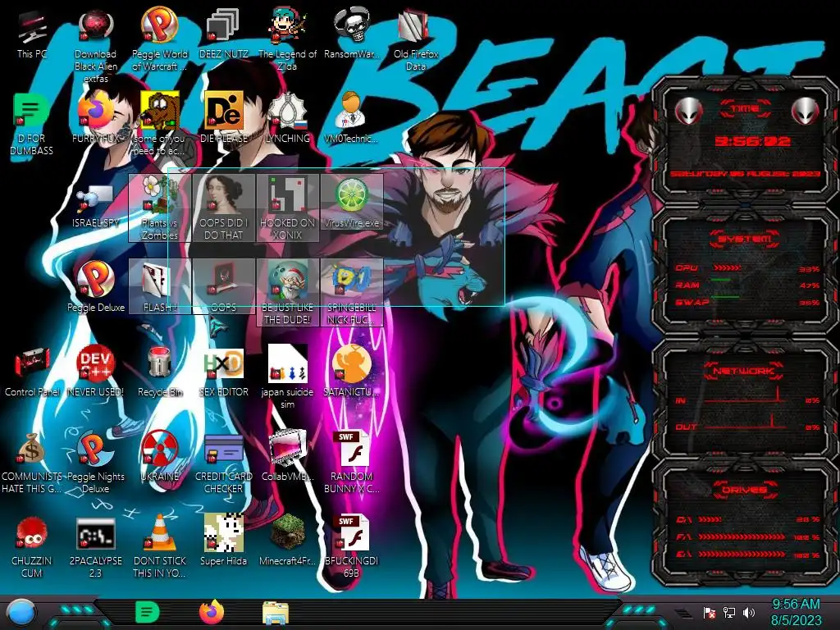
Task: Open the DIE PLEASE shortcut
Action: 223,118
